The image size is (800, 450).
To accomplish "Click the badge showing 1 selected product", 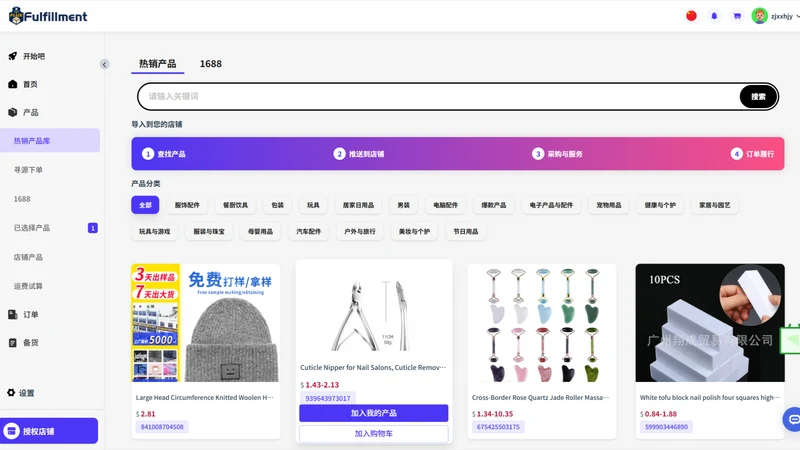I will [93, 228].
